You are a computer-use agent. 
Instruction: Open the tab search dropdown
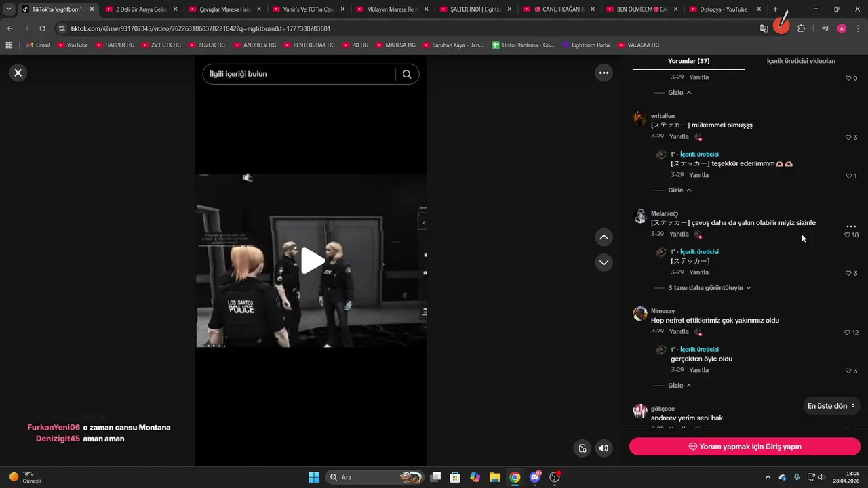tap(9, 9)
